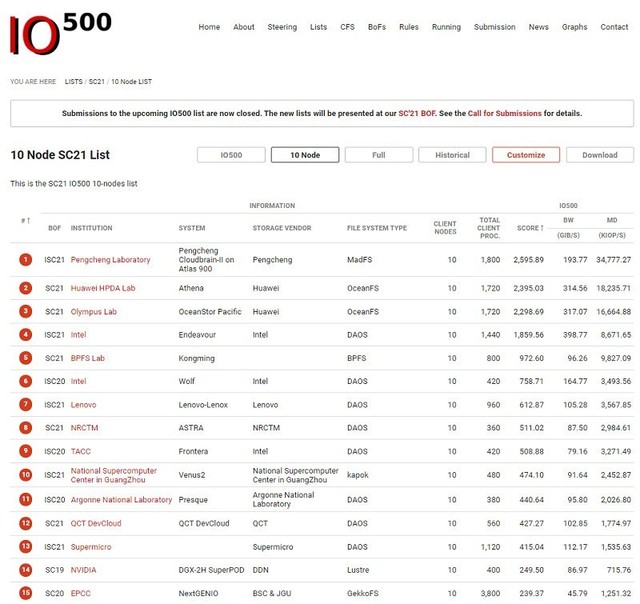Viewport: 640px width, 604px height.
Task: Click SC21 in the breadcrumb
Action: coord(97,82)
